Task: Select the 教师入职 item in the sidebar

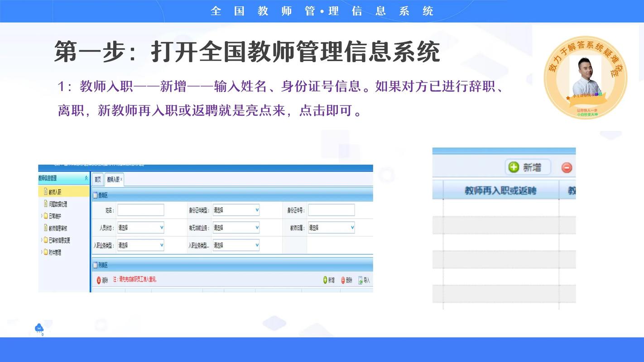Action: 54,191
